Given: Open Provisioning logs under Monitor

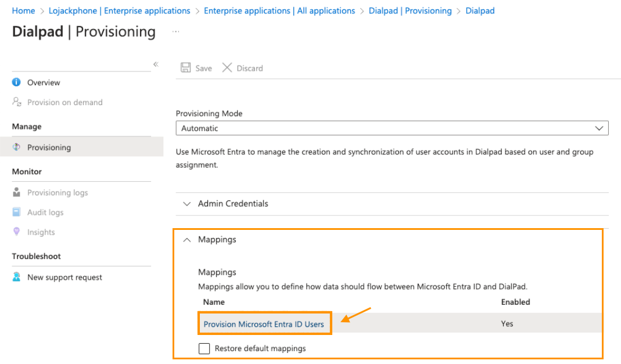Looking at the screenshot, I should (58, 193).
